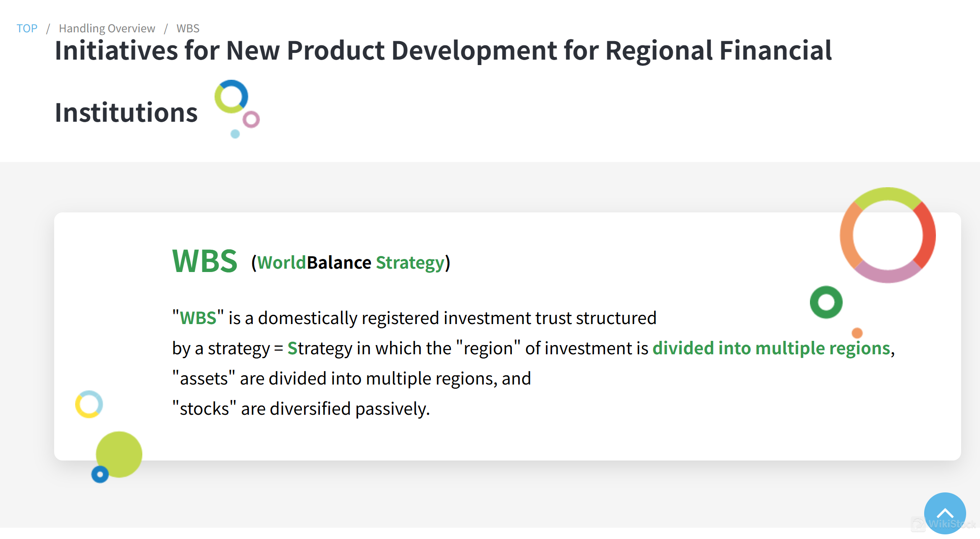Viewport: 980px width, 539px height.
Task: Click the small orange dot decoration
Action: pos(857,333)
